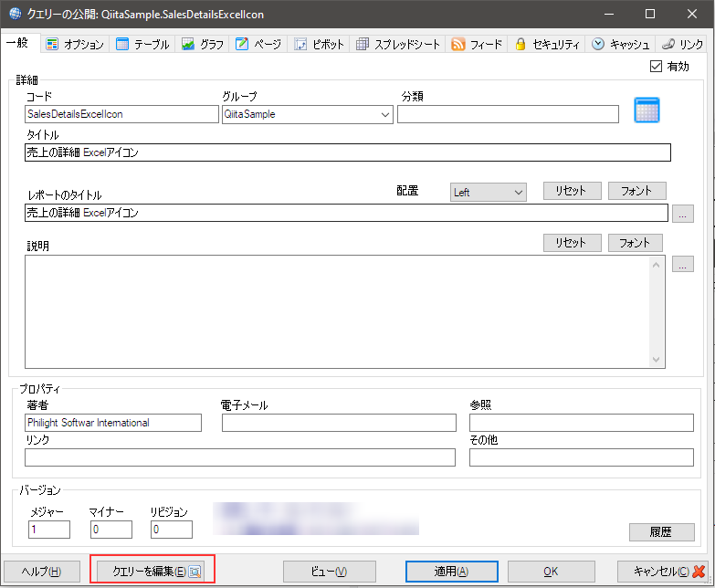Click the メジャー version field

(x=49, y=530)
